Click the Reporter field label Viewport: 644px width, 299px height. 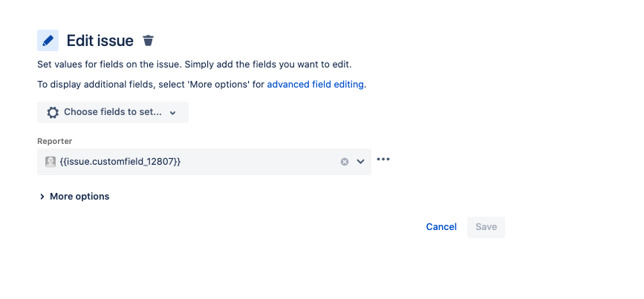pos(55,141)
